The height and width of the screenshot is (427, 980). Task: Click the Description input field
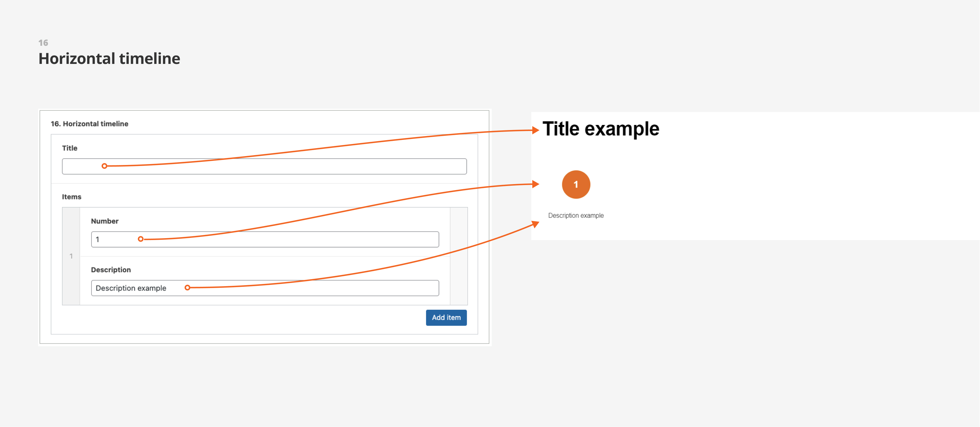265,288
